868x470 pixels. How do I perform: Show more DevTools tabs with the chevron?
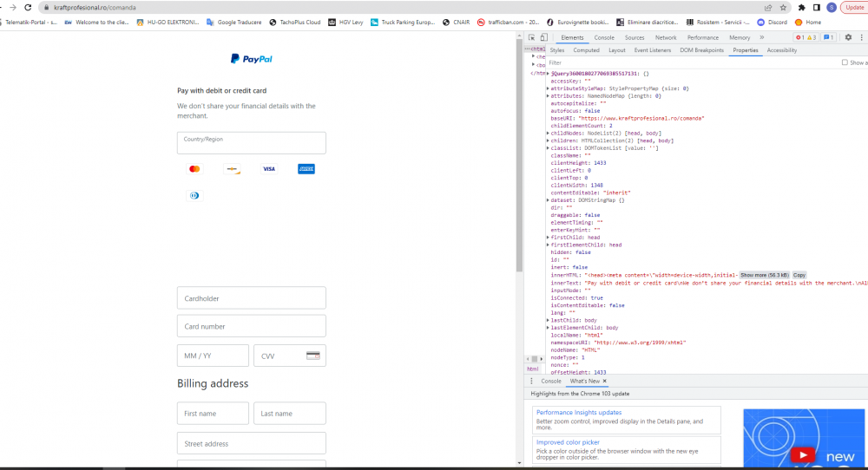tap(762, 37)
